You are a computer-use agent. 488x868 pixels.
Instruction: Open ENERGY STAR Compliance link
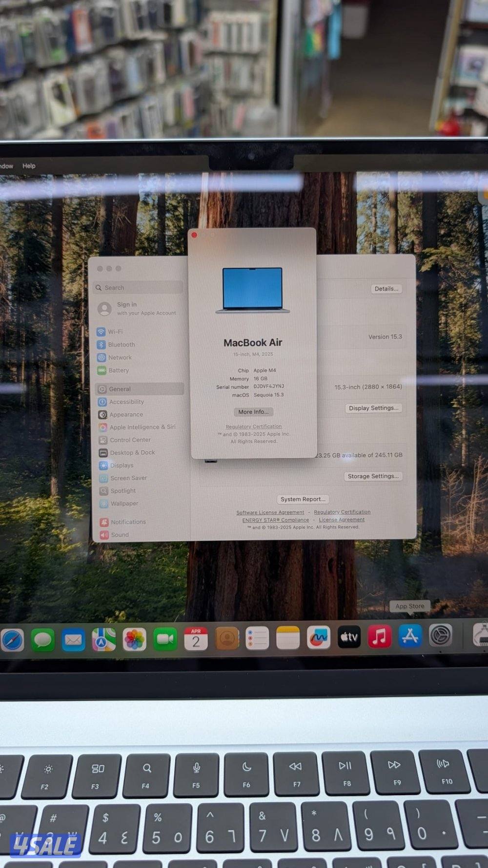276,520
